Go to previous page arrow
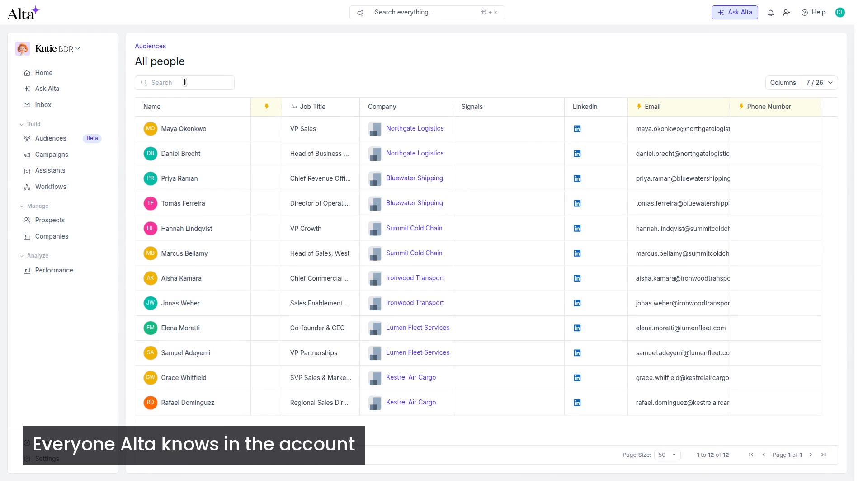 (x=764, y=455)
